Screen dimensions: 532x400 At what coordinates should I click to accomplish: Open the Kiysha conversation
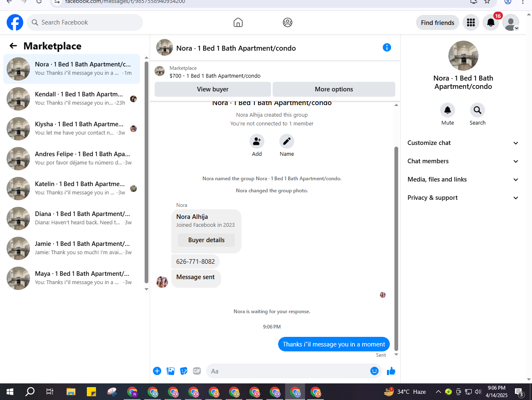coord(71,128)
